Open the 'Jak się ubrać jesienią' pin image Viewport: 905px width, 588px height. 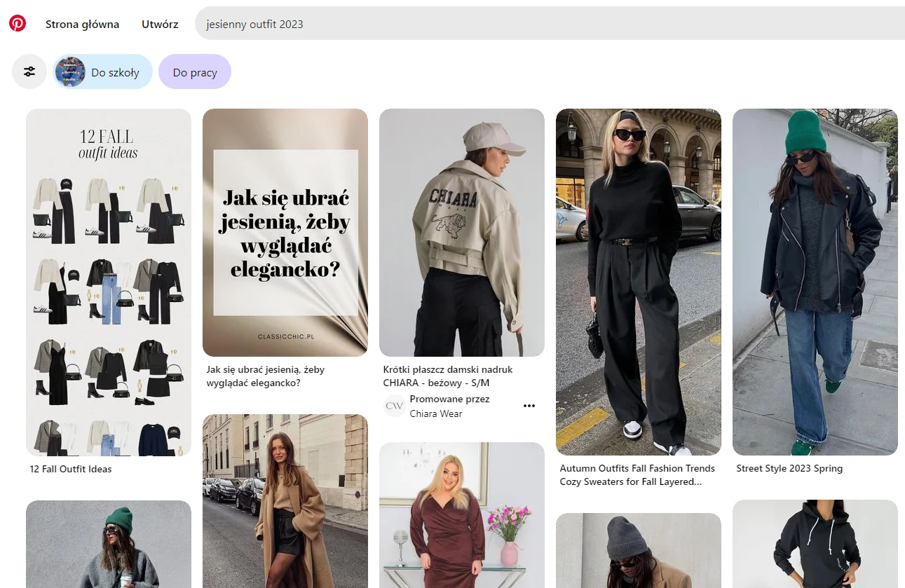(x=285, y=232)
